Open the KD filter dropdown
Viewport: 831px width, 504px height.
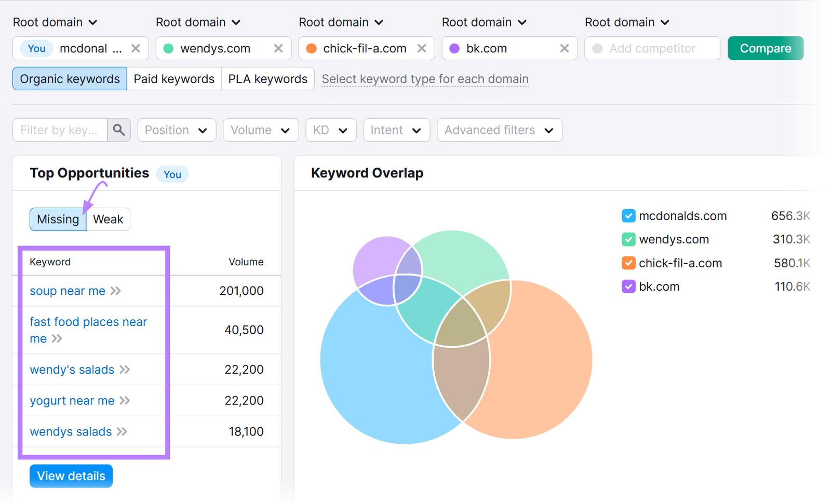coord(331,130)
